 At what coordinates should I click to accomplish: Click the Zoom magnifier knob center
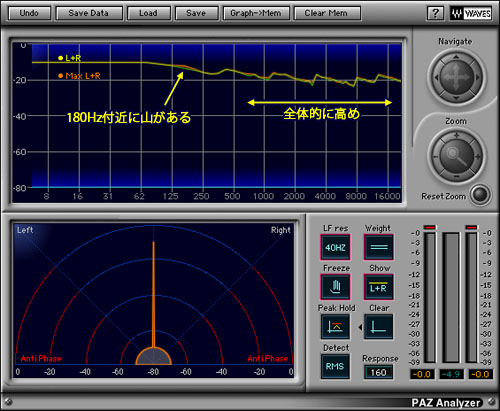456,156
